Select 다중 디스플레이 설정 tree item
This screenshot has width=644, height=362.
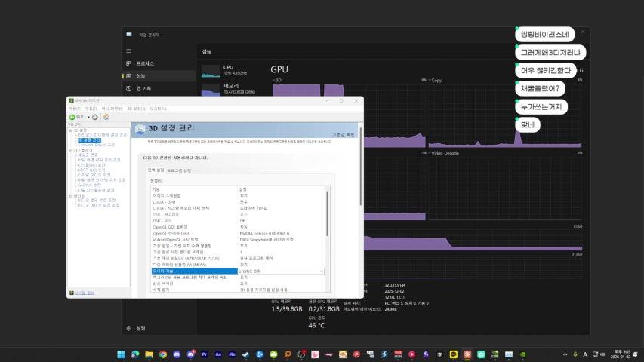click(96, 190)
